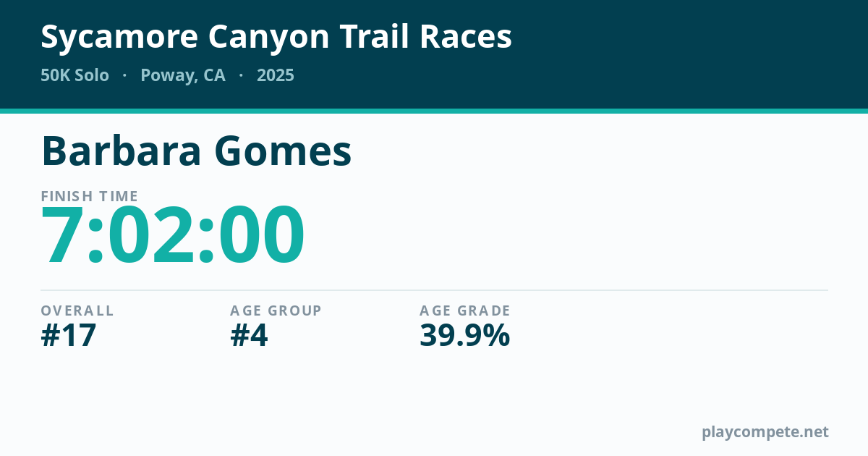Screen dimensions: 868x456
Task: Click the teal accent bar below the header
Action: (434, 111)
